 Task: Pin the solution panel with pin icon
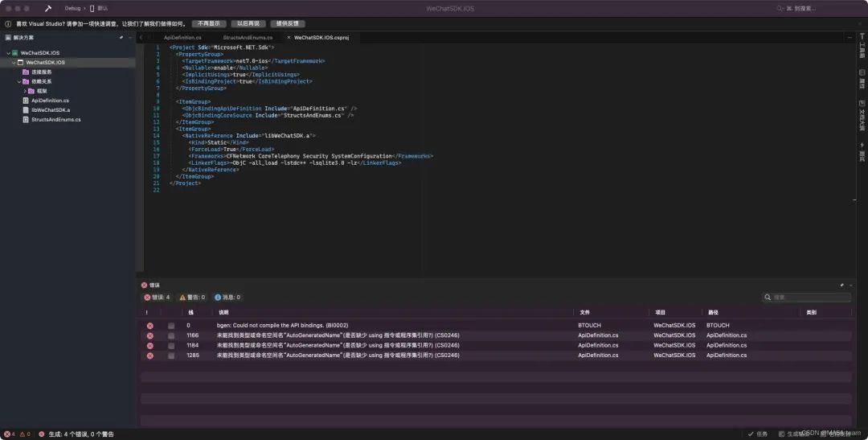(x=121, y=38)
